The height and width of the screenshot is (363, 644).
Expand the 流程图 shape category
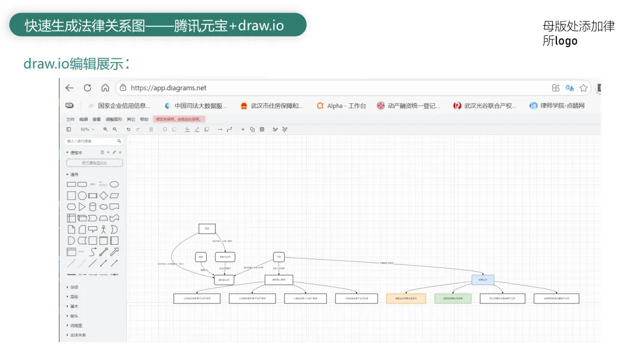click(x=75, y=325)
